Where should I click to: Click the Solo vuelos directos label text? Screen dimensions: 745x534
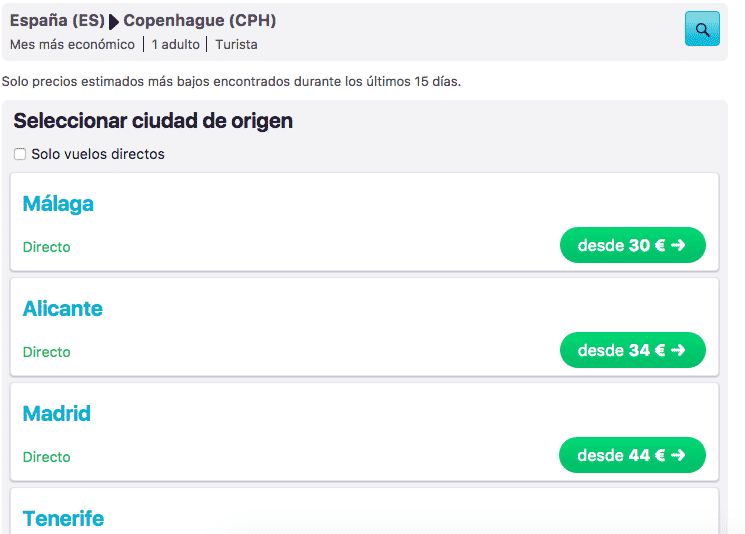pos(98,154)
